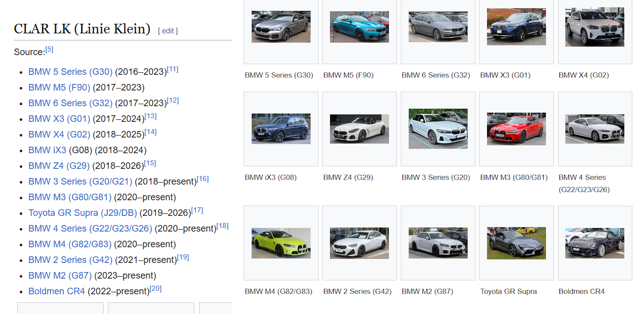View the BMW 2 Series (G42) gallery photo
Image resolution: width=644 pixels, height=314 pixels.
pos(359,243)
